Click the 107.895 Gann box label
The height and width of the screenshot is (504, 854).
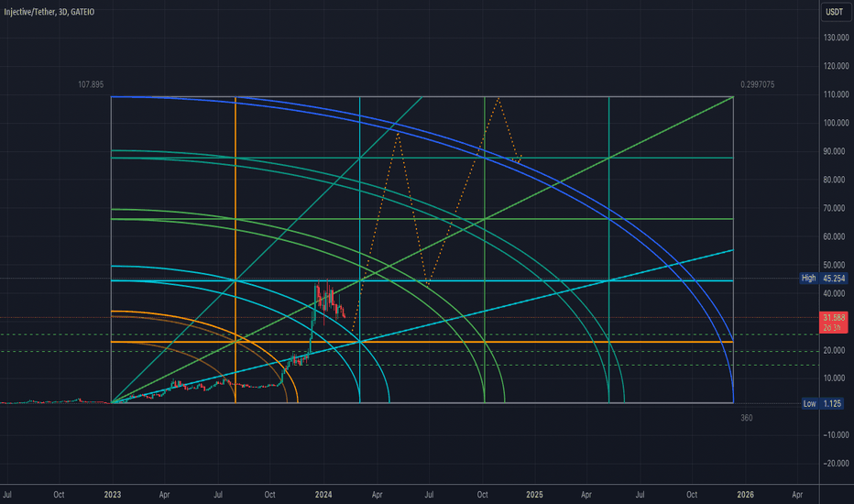91,84
